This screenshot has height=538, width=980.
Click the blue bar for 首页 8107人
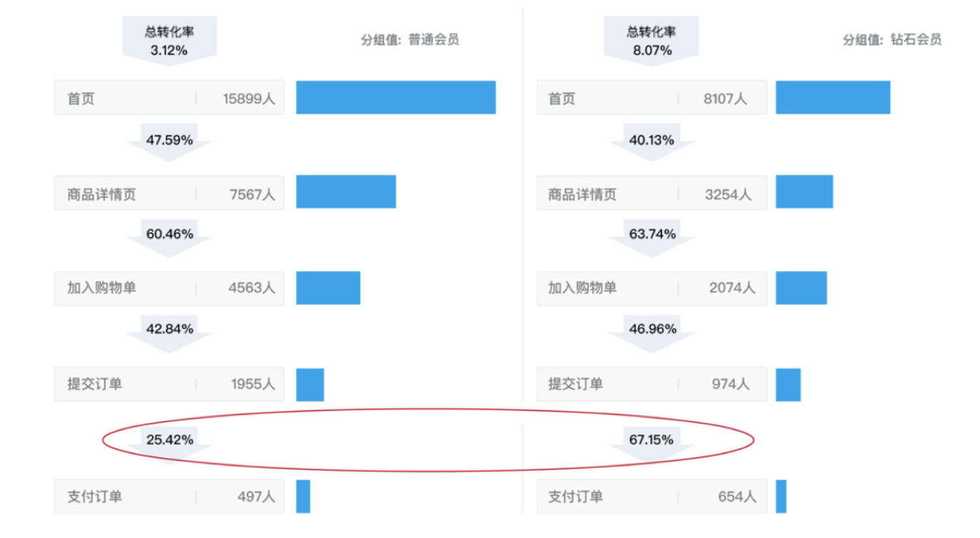point(833,98)
